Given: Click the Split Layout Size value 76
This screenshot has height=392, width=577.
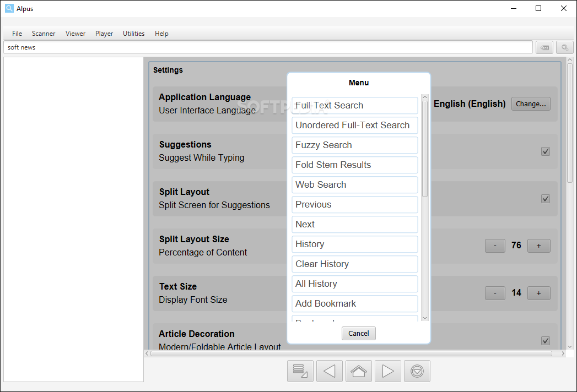Looking at the screenshot, I should click(x=516, y=246).
